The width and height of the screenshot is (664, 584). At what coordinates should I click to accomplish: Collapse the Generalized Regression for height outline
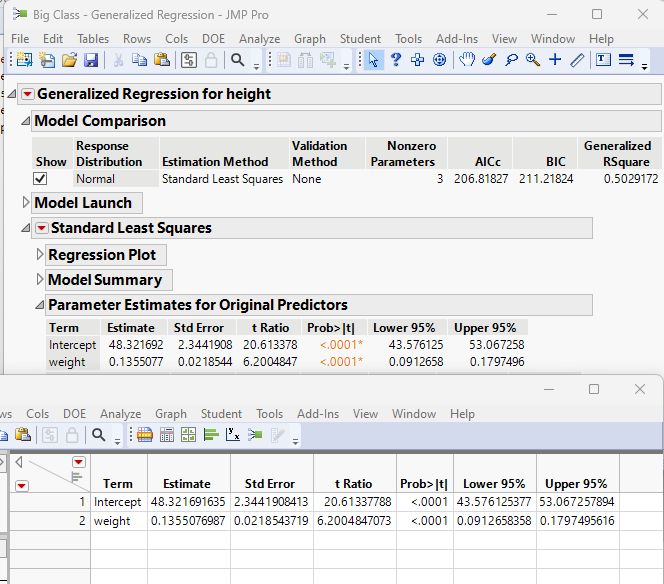coord(12,93)
